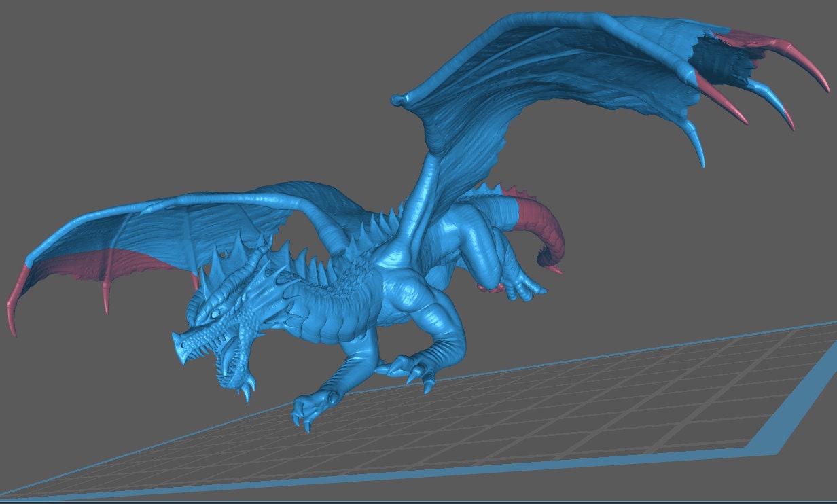The width and height of the screenshot is (837, 504).
Task: Click the knob joint atop the right wing
Action: (x=398, y=100)
